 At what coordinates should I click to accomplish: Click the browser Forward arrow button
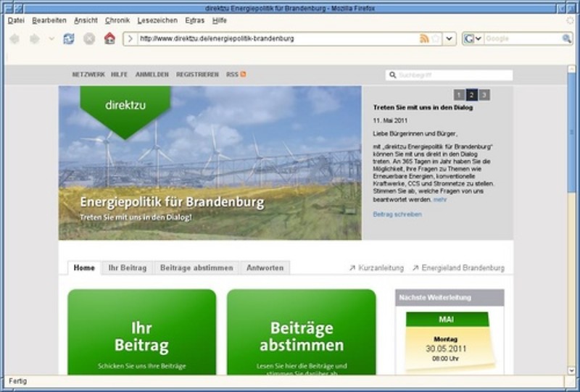point(34,38)
